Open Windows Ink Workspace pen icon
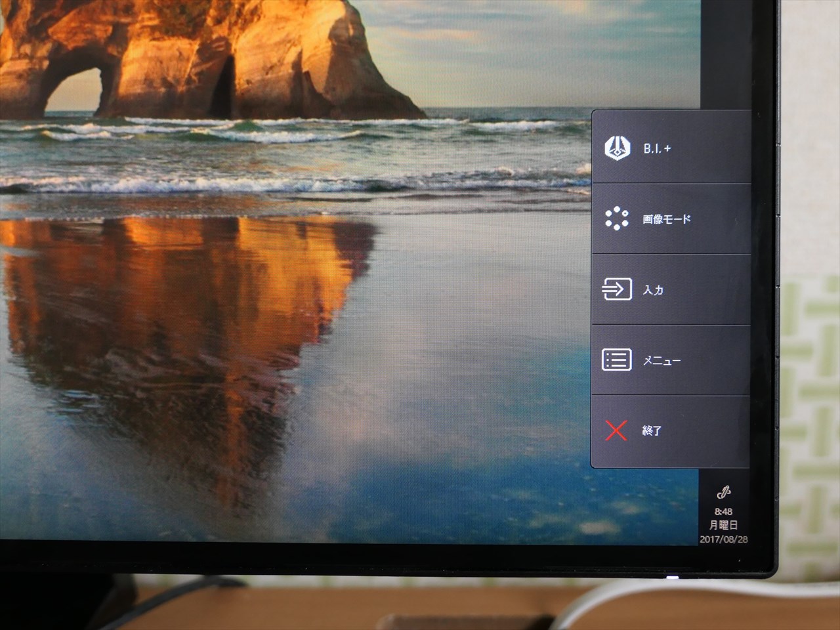Viewport: 840px width, 630px height. 723,492
